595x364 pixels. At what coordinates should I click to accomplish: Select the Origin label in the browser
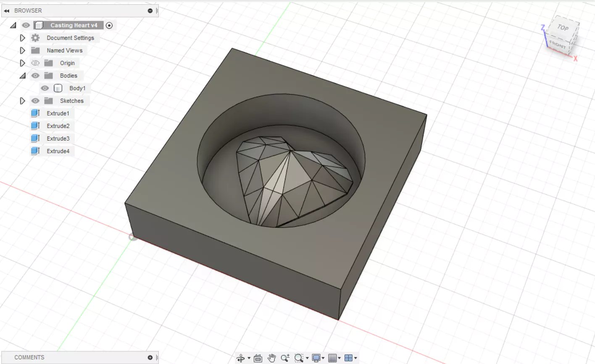(67, 63)
